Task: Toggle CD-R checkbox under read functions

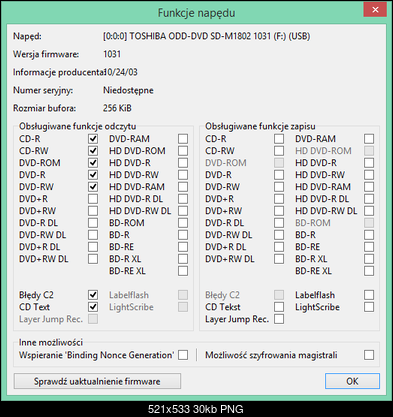Action: pyautogui.click(x=93, y=139)
